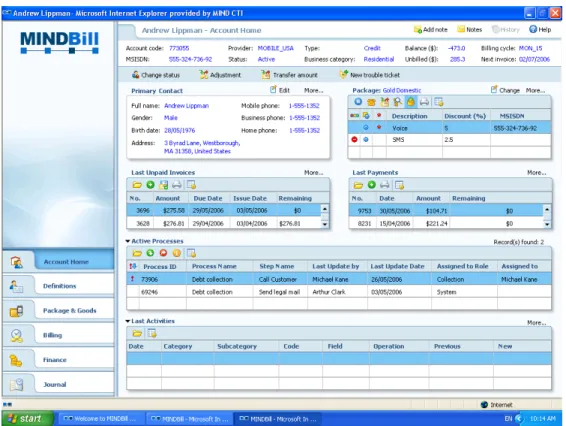Viewport: 566px width, 426px height.
Task: Click More next to Primary Contact
Action: tap(313, 90)
